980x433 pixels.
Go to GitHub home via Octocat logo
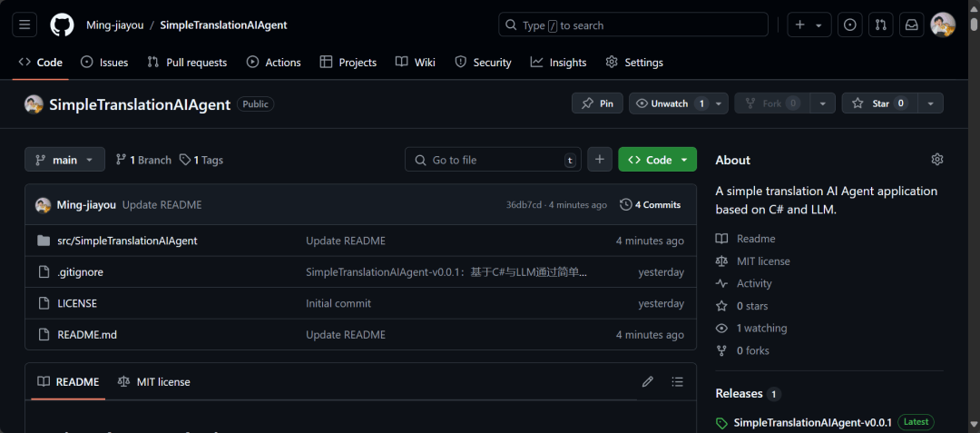(x=62, y=25)
